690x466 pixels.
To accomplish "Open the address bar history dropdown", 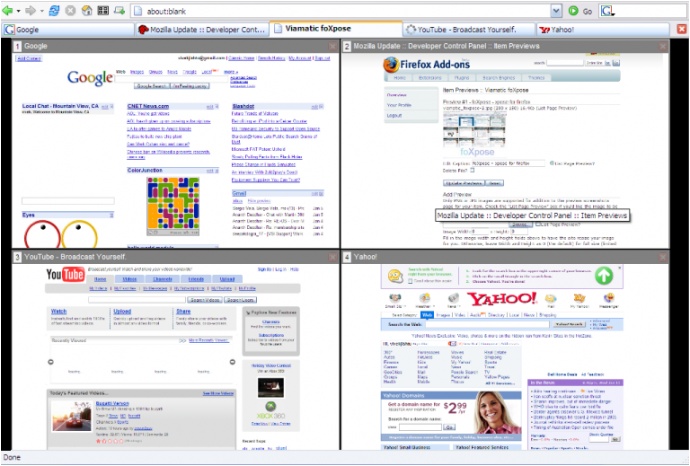I will (x=556, y=11).
